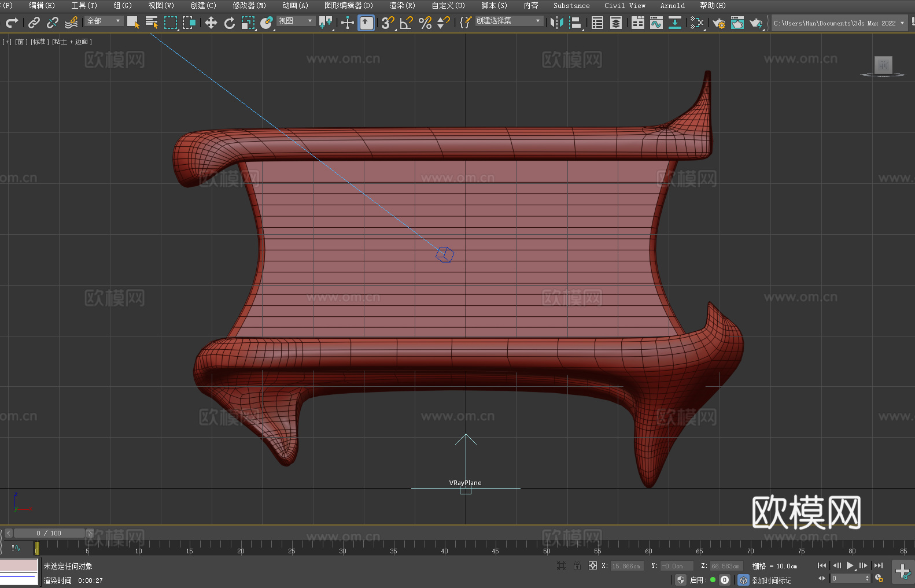915x588 pixels.
Task: Click the timeline previous-frame arrow
Action: pyautogui.click(x=8, y=533)
